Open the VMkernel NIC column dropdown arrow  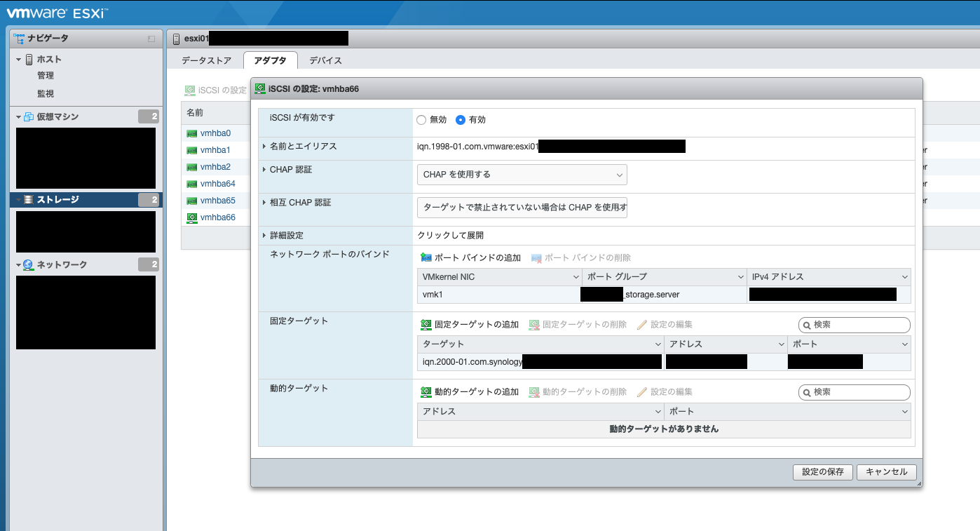[576, 277]
